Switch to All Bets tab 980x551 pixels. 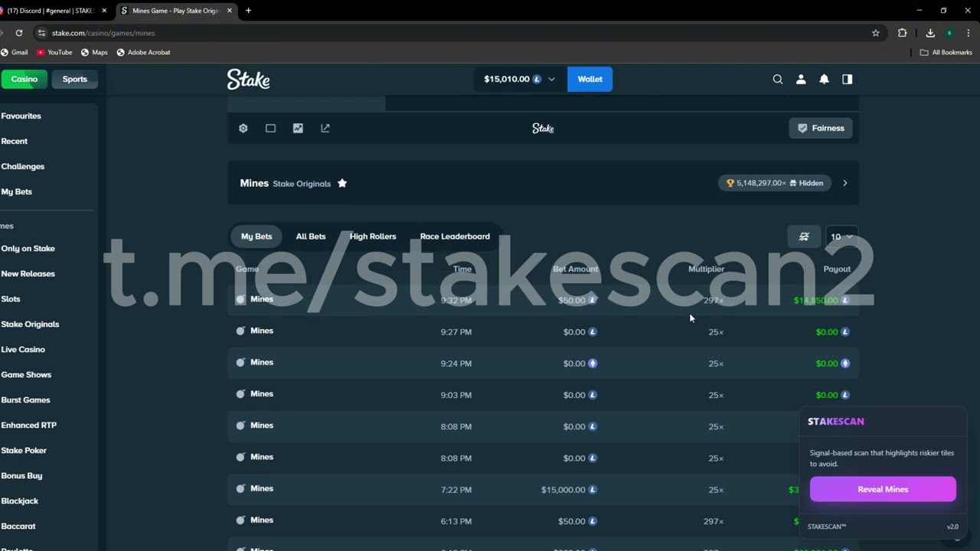(311, 236)
